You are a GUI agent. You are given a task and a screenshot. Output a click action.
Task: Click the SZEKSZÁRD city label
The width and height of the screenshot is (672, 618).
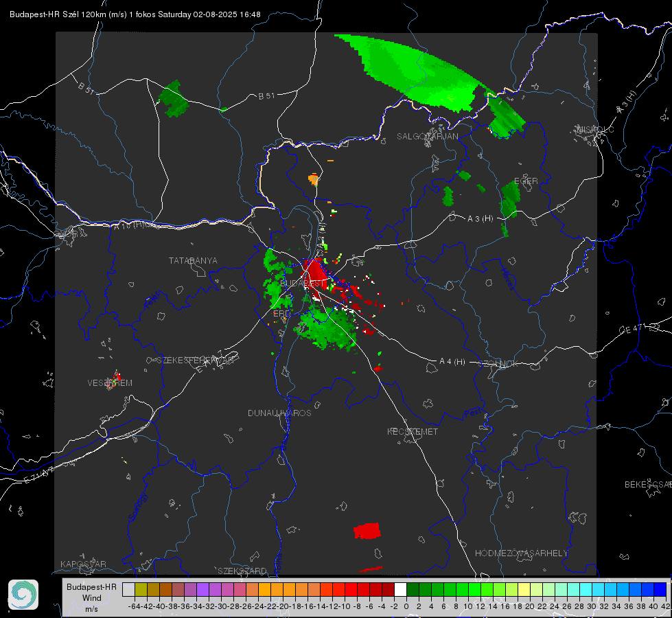click(x=242, y=571)
